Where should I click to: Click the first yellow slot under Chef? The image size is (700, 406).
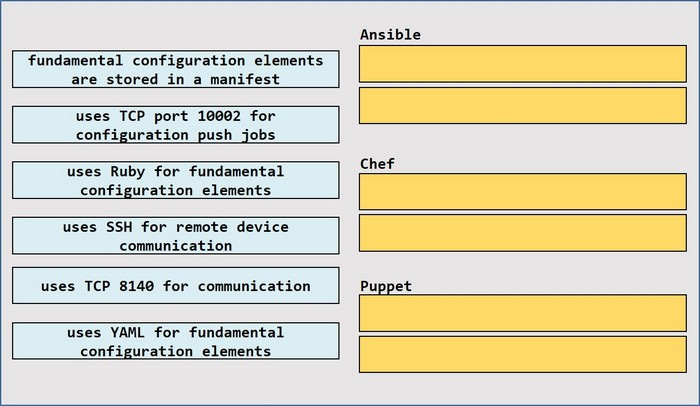[x=523, y=192]
